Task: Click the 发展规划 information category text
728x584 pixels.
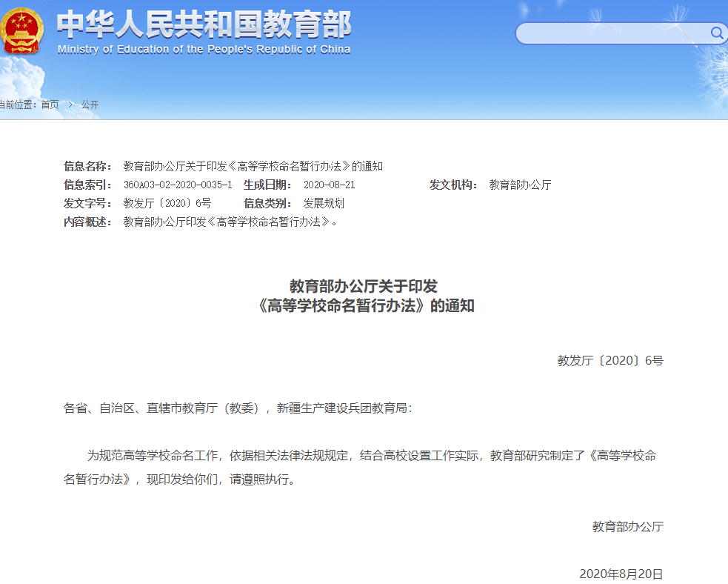Action: [322, 205]
